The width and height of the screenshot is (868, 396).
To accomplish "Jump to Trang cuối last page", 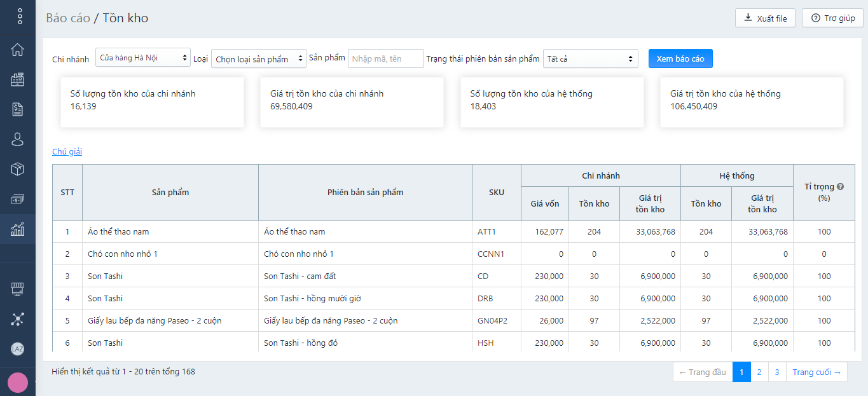I will [816, 372].
